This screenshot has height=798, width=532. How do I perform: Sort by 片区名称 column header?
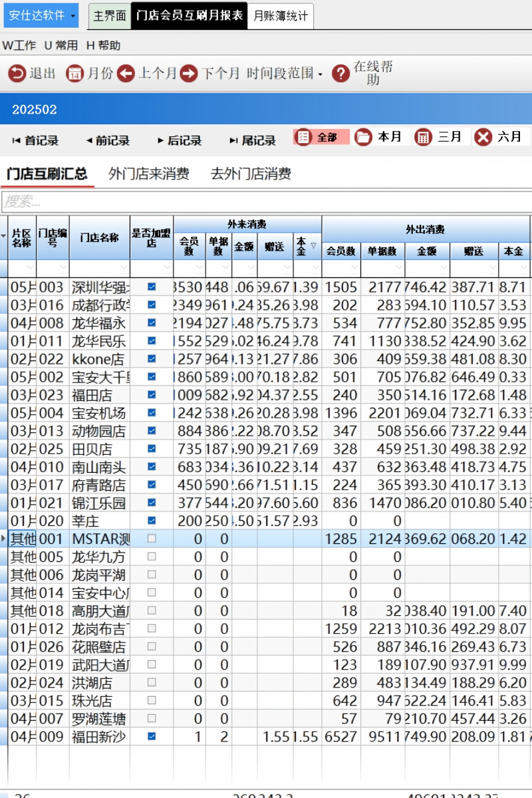click(21, 237)
